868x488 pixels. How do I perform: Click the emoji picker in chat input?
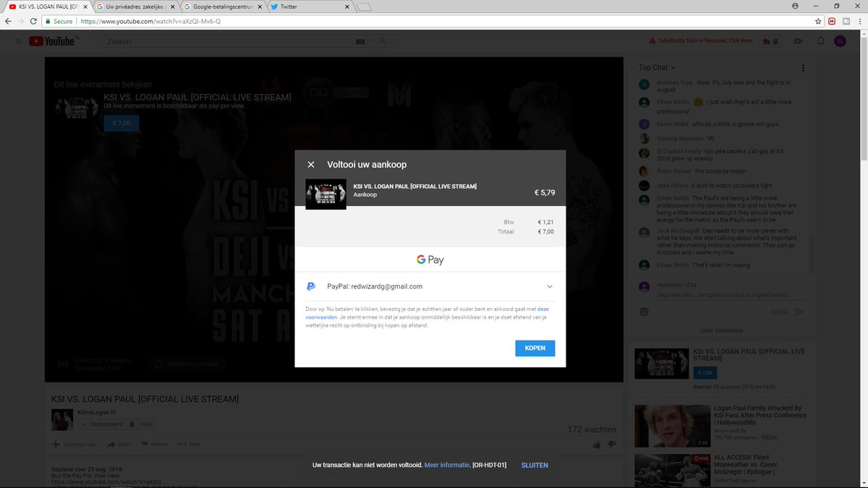(644, 312)
